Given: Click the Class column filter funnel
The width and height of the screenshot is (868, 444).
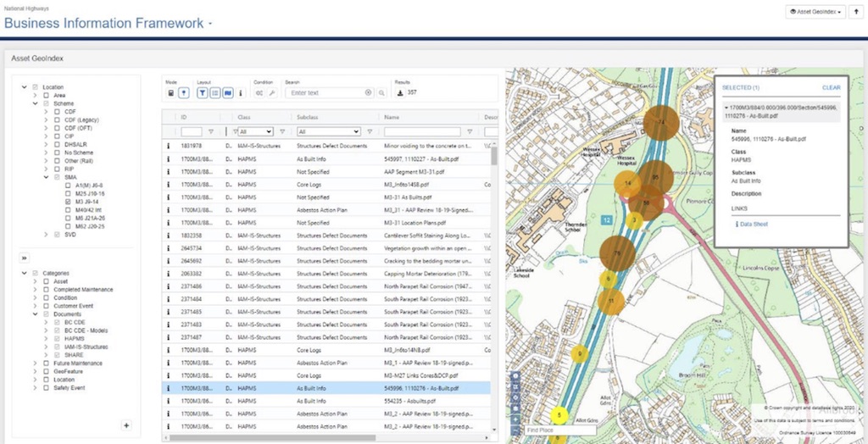Looking at the screenshot, I should [x=282, y=132].
